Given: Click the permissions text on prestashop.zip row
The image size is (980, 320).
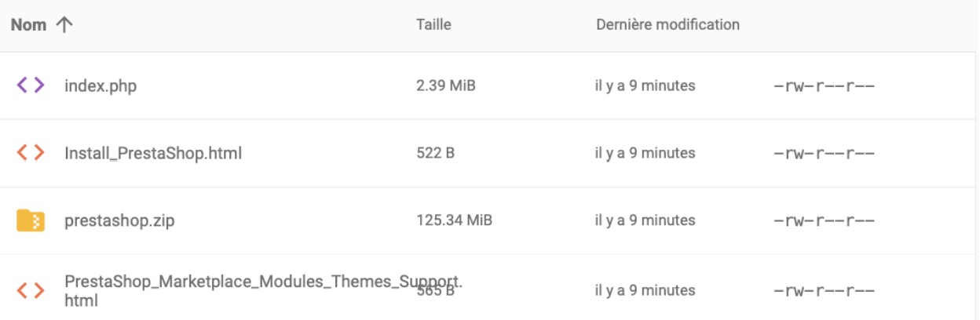Looking at the screenshot, I should point(825,221).
